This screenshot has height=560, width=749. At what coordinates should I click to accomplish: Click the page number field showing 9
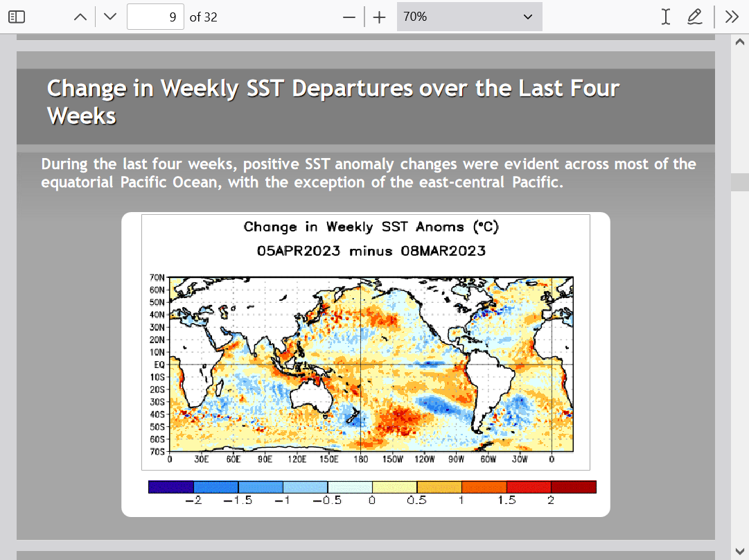point(155,17)
